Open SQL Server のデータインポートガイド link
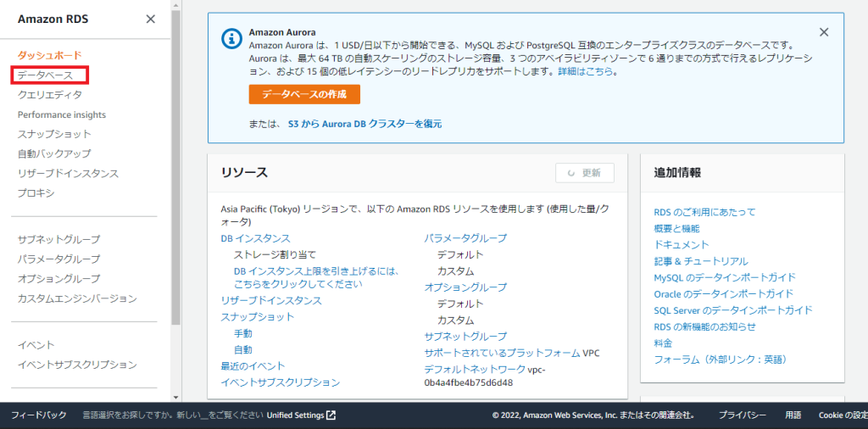 733,309
